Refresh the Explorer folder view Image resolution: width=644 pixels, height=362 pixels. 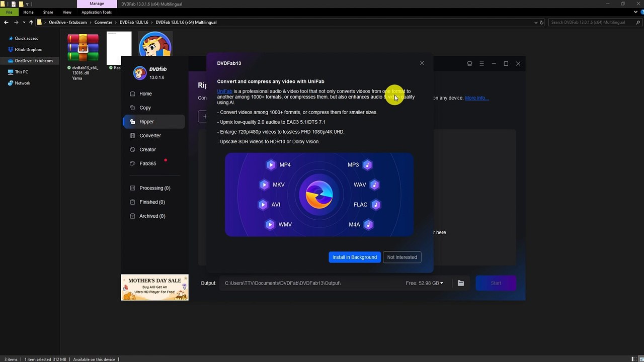click(542, 22)
